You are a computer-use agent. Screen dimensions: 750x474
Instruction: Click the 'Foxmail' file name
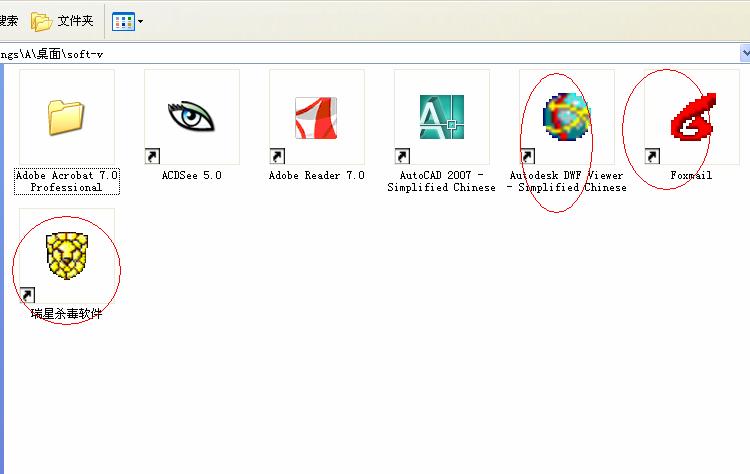pos(691,176)
